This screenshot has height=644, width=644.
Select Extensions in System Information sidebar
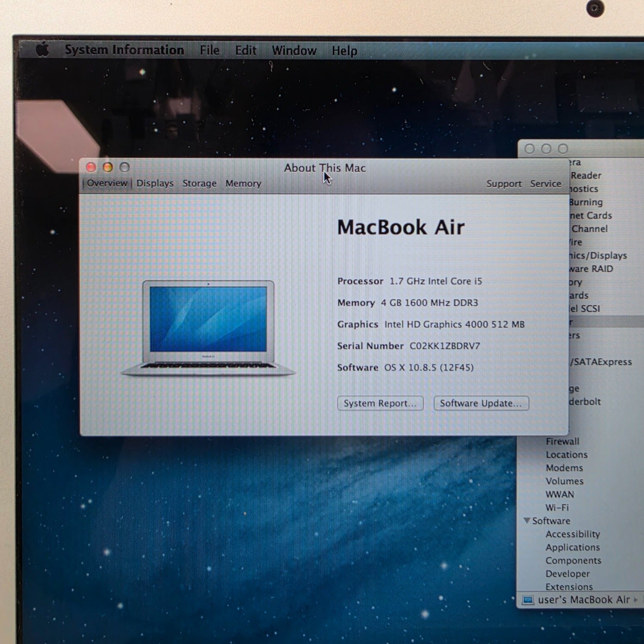[569, 587]
